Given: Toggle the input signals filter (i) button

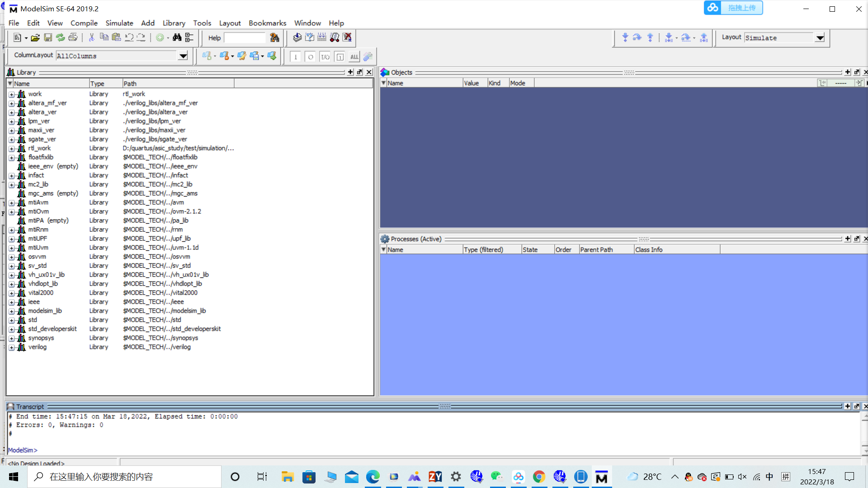Looking at the screenshot, I should click(x=296, y=56).
